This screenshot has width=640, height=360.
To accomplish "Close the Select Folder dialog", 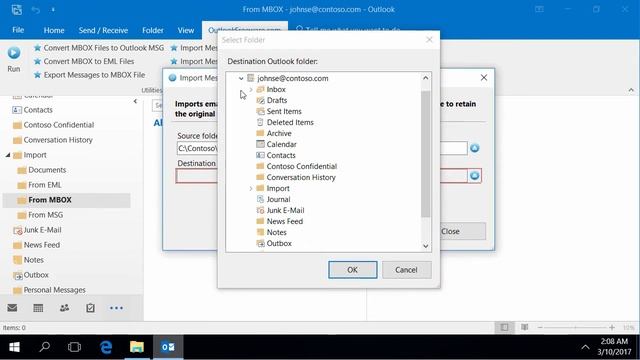I will point(429,40).
